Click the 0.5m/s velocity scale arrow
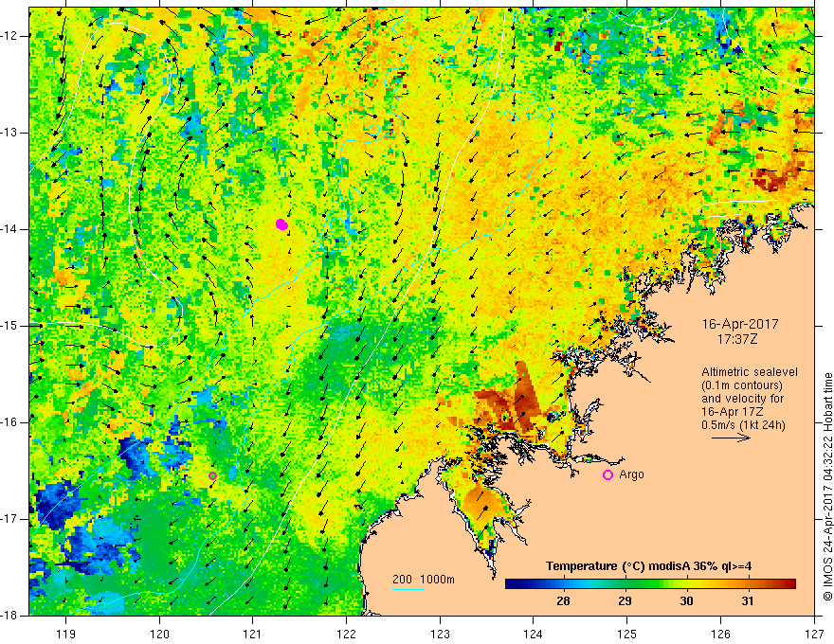Screen dimensions: 834x644 pos(731,438)
